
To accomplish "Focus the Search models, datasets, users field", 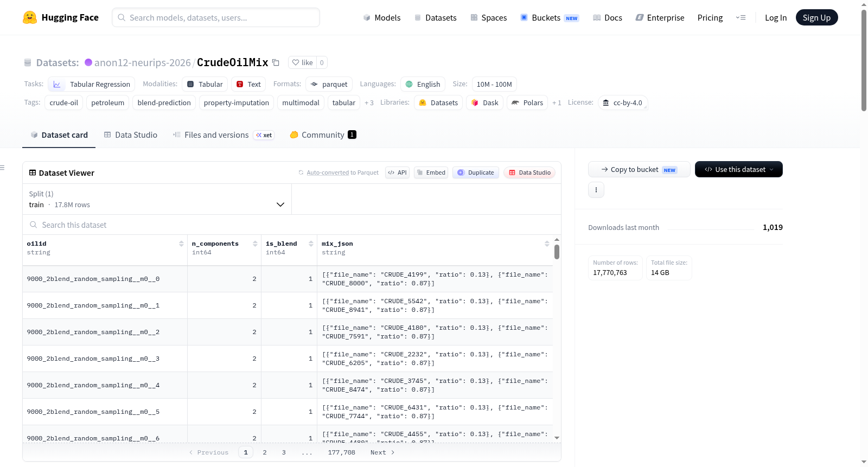I will click(x=216, y=17).
